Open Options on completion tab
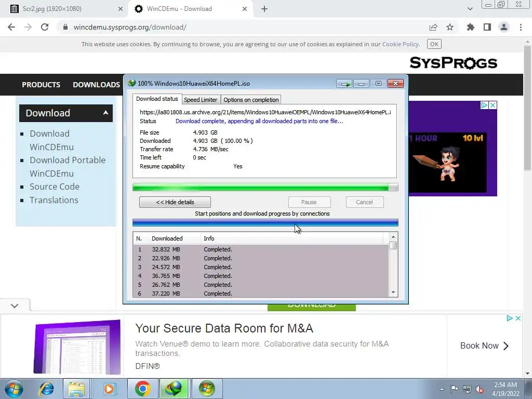 [251, 100]
